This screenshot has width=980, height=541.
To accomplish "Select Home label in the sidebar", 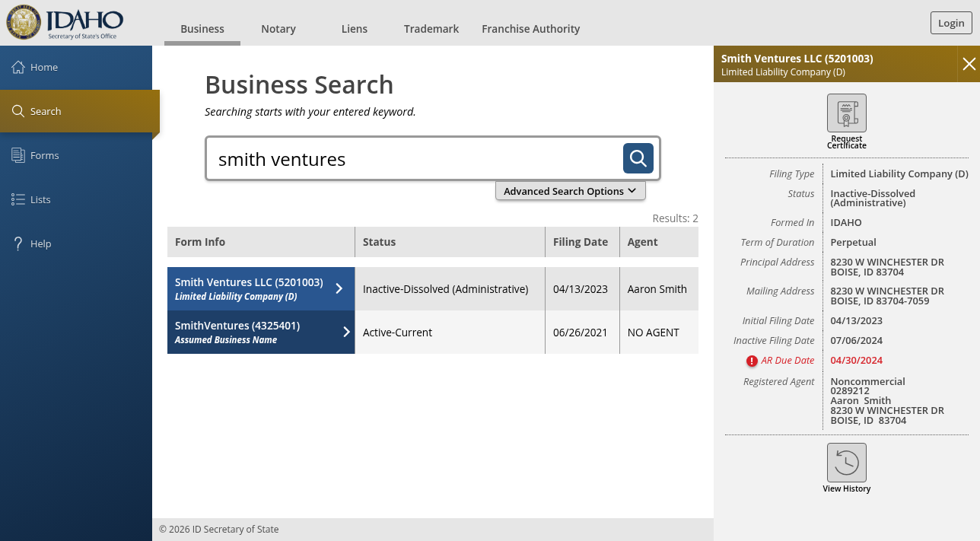I will [44, 67].
